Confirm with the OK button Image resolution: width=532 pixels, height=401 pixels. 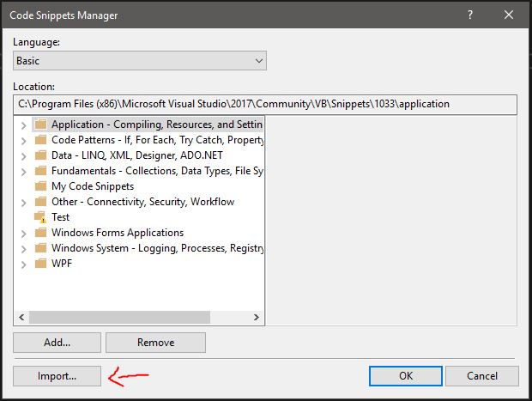[x=406, y=376]
